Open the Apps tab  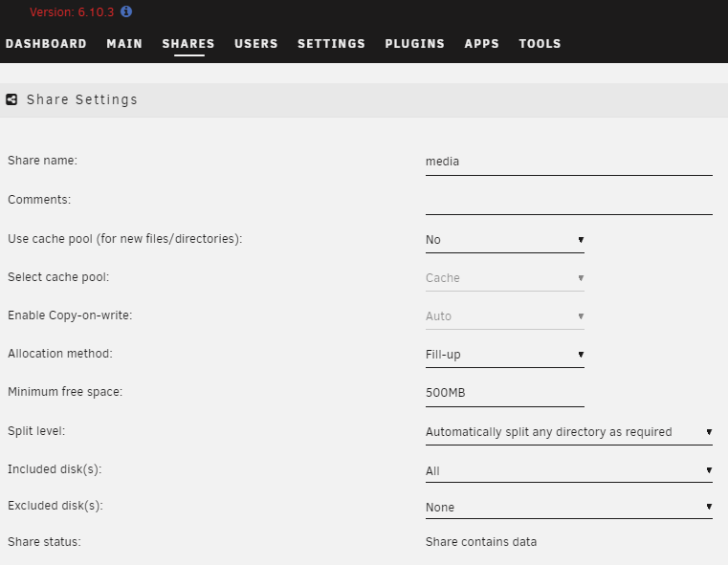click(482, 44)
